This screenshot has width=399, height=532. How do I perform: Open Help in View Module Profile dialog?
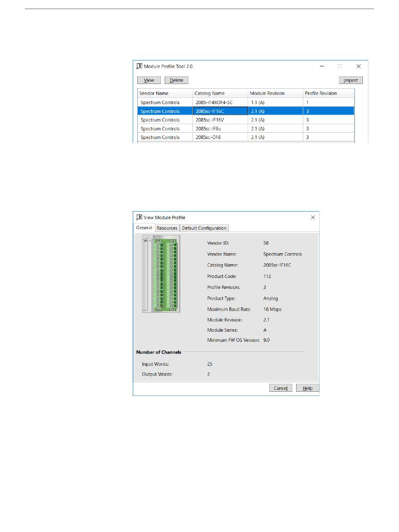click(x=307, y=388)
